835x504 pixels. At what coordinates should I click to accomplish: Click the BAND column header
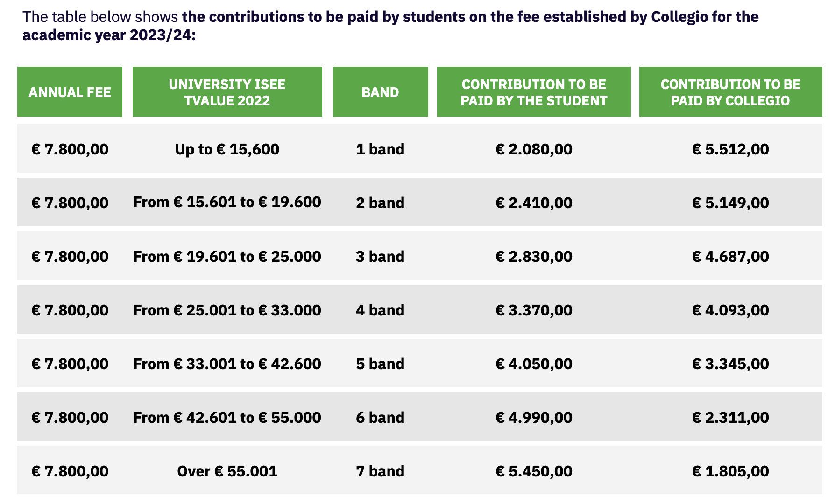(x=380, y=92)
